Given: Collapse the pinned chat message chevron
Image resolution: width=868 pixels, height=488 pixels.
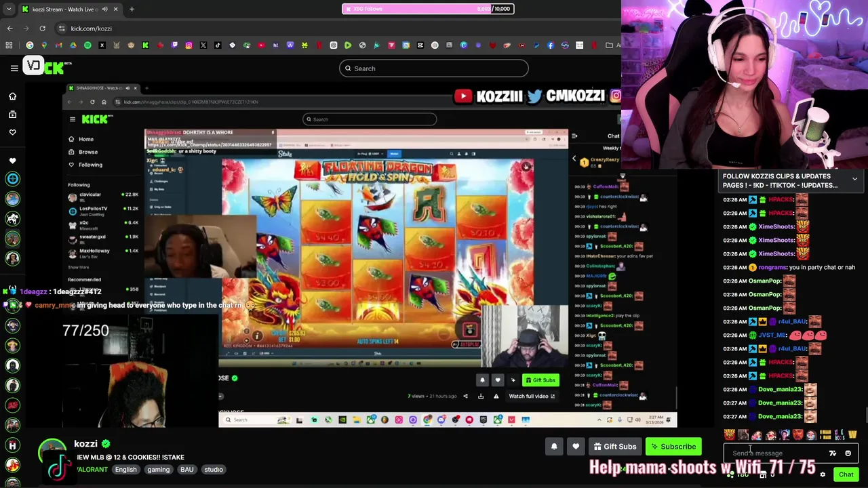Looking at the screenshot, I should coord(854,179).
